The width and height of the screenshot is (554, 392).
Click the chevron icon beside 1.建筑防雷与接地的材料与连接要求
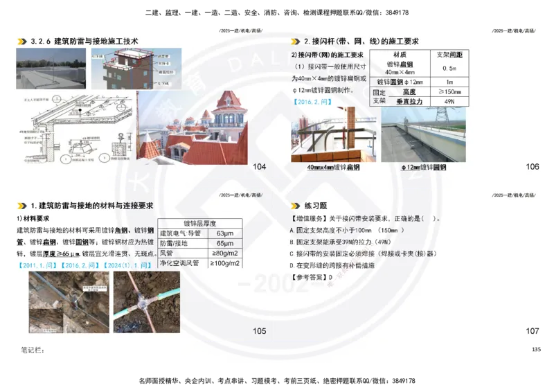coord(22,206)
